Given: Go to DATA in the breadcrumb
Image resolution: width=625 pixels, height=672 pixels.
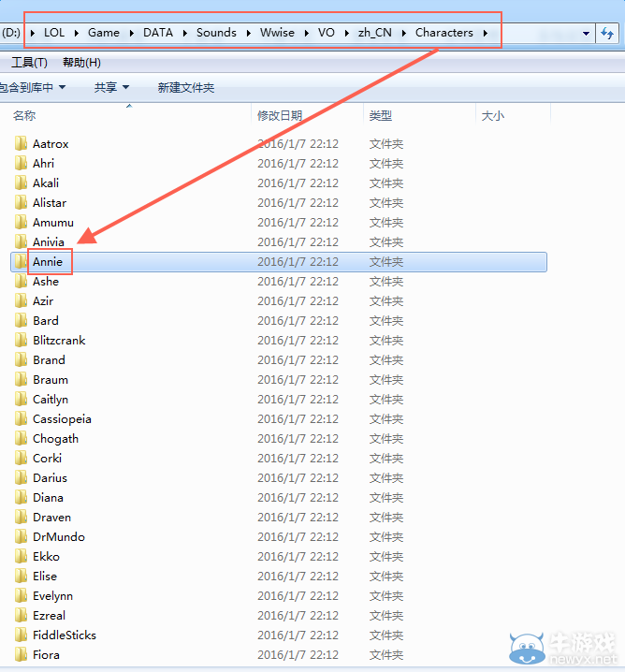Looking at the screenshot, I should (x=158, y=33).
